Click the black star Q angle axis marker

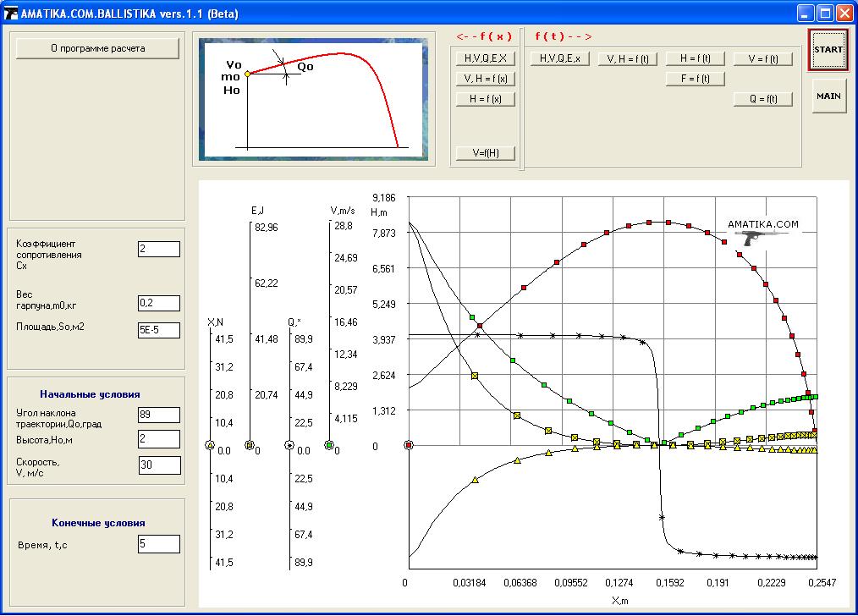[x=289, y=445]
